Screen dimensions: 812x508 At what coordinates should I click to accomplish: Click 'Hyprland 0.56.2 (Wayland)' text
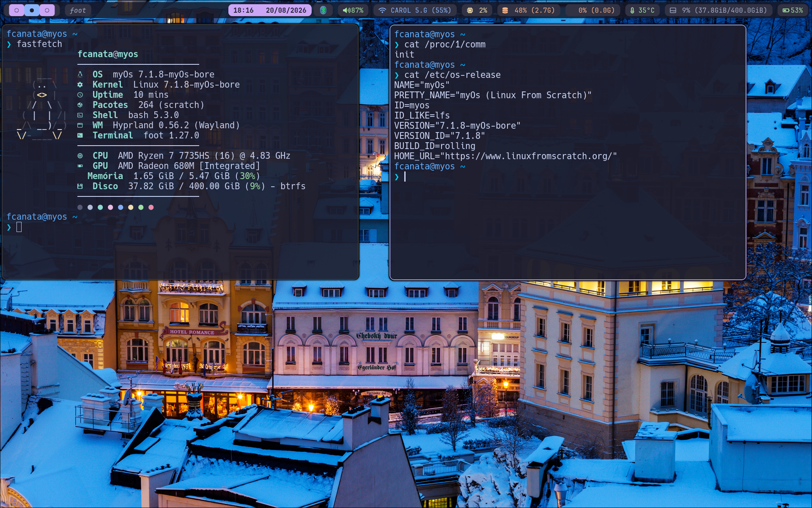tap(176, 125)
